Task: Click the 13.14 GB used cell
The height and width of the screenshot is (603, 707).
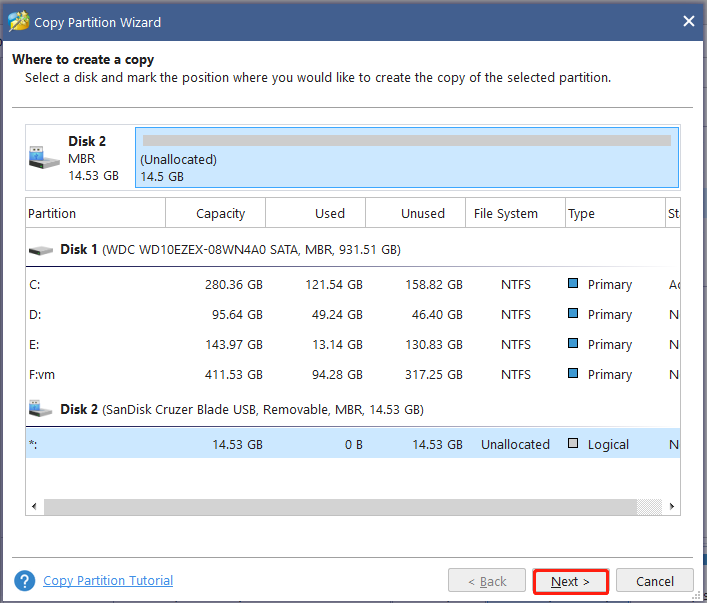Action: point(337,345)
